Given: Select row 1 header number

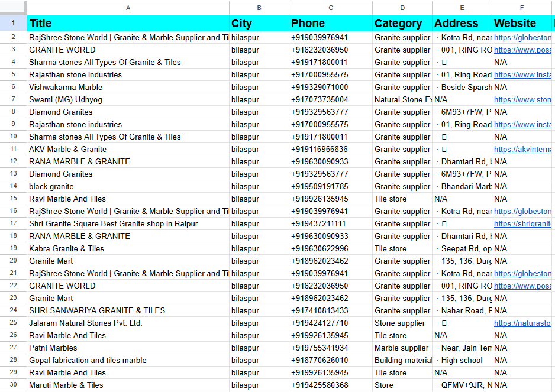Looking at the screenshot, I should pyautogui.click(x=13, y=23).
